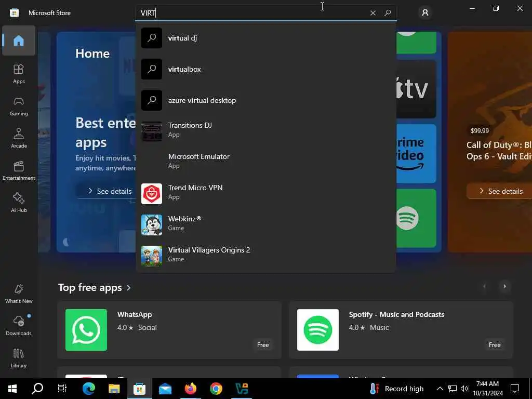Image resolution: width=532 pixels, height=399 pixels.
Task: Click the search magnifier button
Action: click(x=388, y=13)
